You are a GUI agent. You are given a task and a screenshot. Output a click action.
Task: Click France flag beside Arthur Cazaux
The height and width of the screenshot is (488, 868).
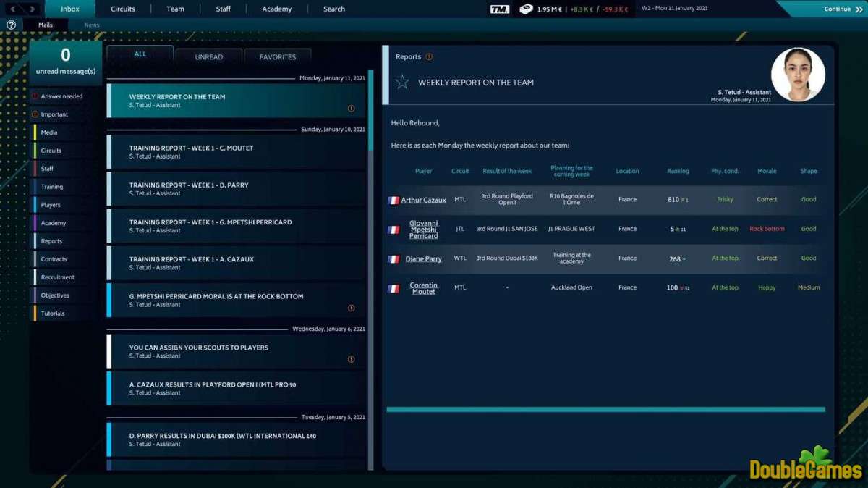(393, 201)
